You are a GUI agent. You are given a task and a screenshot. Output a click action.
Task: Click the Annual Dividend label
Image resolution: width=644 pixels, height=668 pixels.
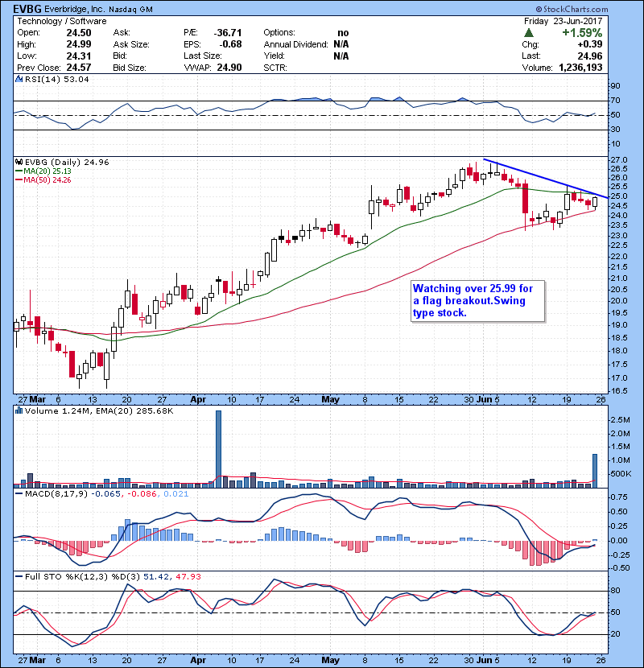pos(295,44)
